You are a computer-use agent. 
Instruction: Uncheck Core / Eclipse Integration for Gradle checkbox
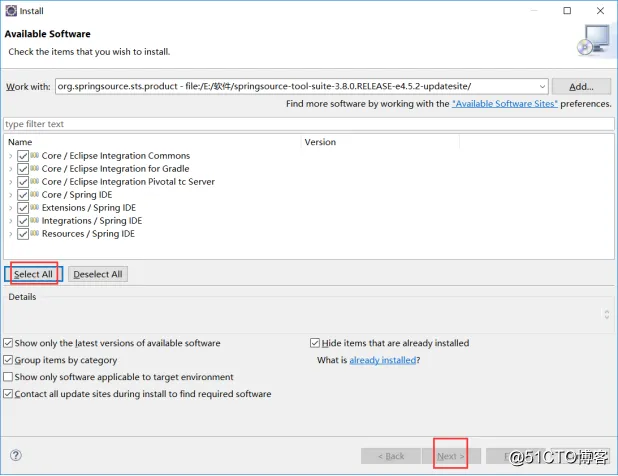coord(23,169)
